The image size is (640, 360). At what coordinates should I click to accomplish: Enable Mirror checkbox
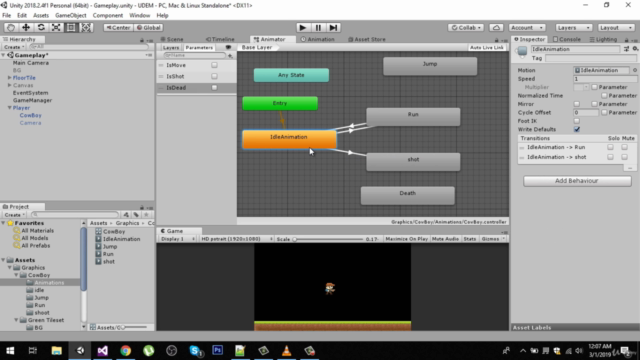point(577,104)
